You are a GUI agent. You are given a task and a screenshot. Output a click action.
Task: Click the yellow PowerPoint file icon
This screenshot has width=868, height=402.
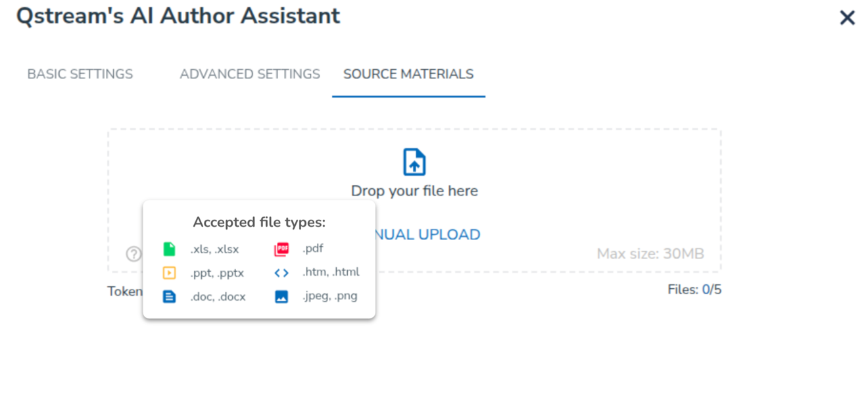(x=169, y=273)
